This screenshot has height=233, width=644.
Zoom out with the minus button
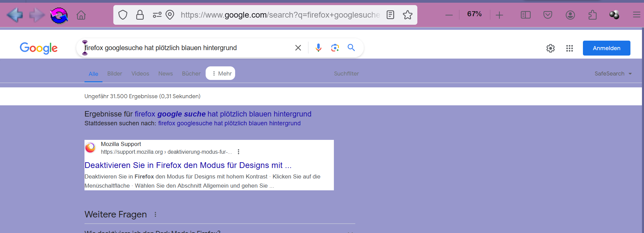[449, 15]
